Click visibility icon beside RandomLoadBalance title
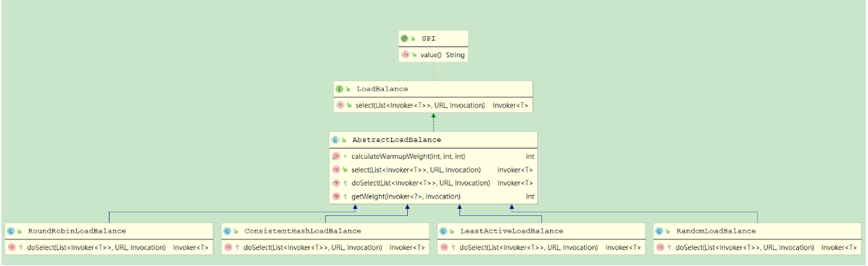868x266 pixels. click(x=668, y=231)
